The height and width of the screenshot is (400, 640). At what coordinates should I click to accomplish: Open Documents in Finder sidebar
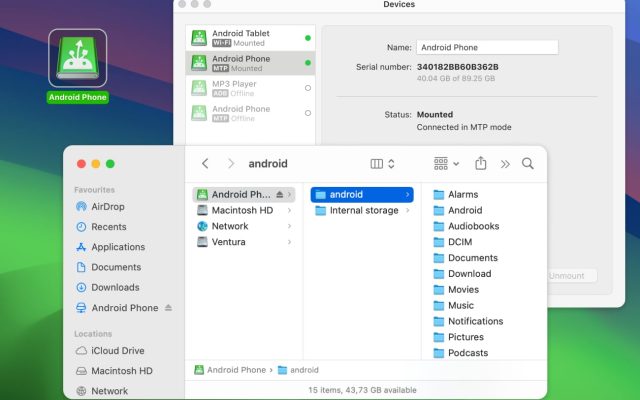point(109,267)
